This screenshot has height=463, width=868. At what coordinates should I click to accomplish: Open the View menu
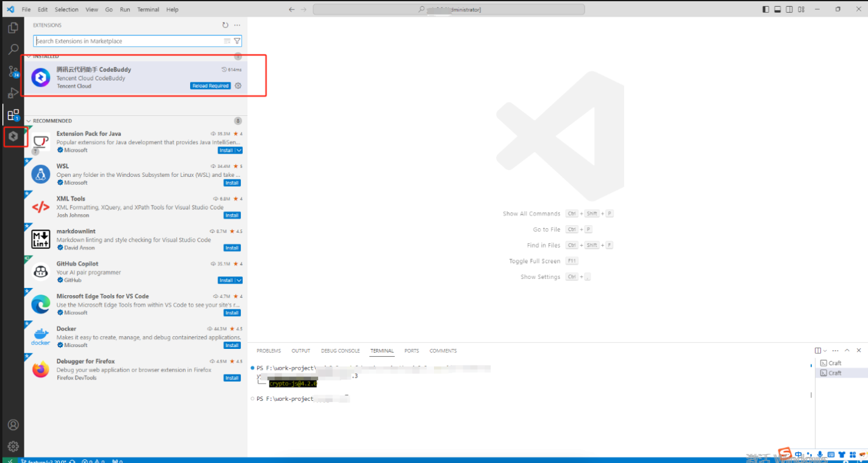(x=92, y=10)
